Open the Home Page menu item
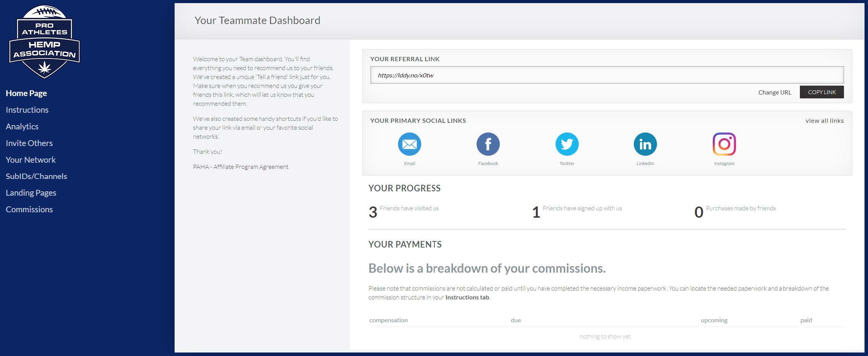868x356 pixels. tap(26, 93)
